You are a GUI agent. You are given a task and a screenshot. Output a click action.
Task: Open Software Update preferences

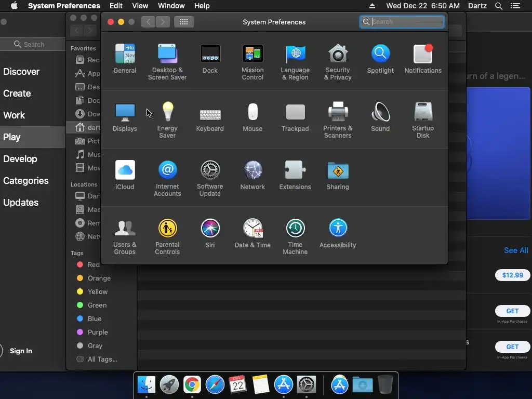pyautogui.click(x=210, y=179)
